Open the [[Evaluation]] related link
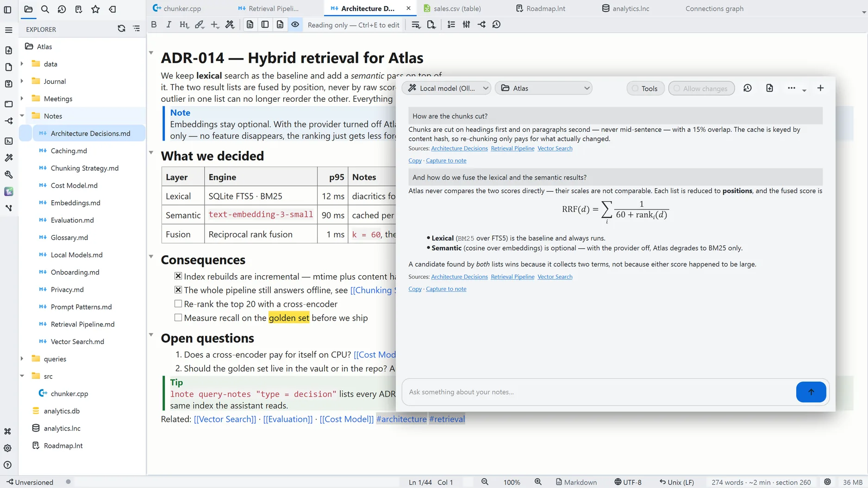 coord(288,419)
